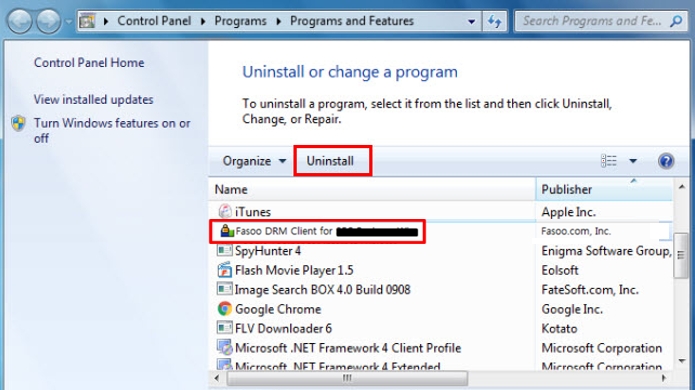The image size is (695, 390).
Task: Click the vertical scrollbar up arrow
Action: tap(682, 187)
